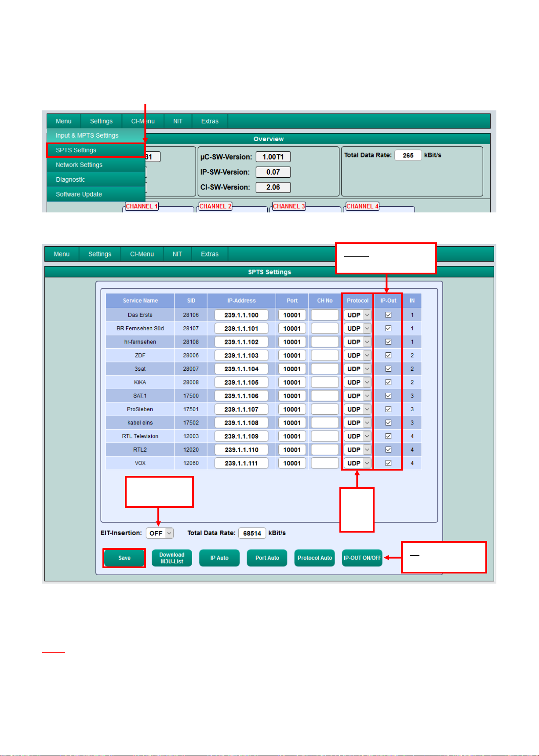This screenshot has height=756, width=539.
Task: Click SID value 28106
Action: pos(191,315)
